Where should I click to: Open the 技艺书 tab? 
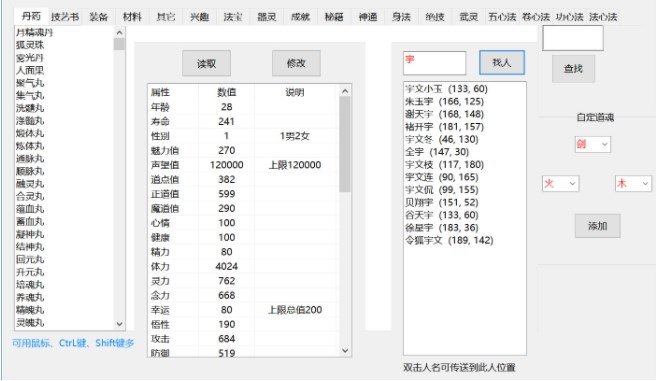point(65,17)
